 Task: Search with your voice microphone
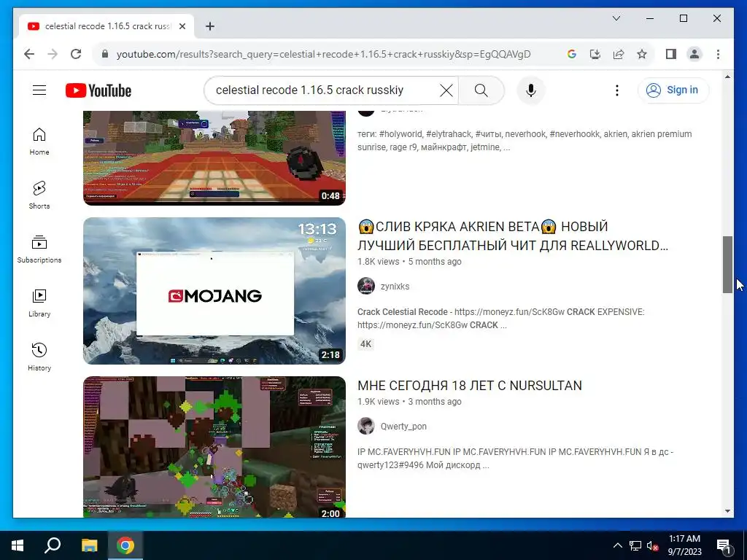point(531,90)
